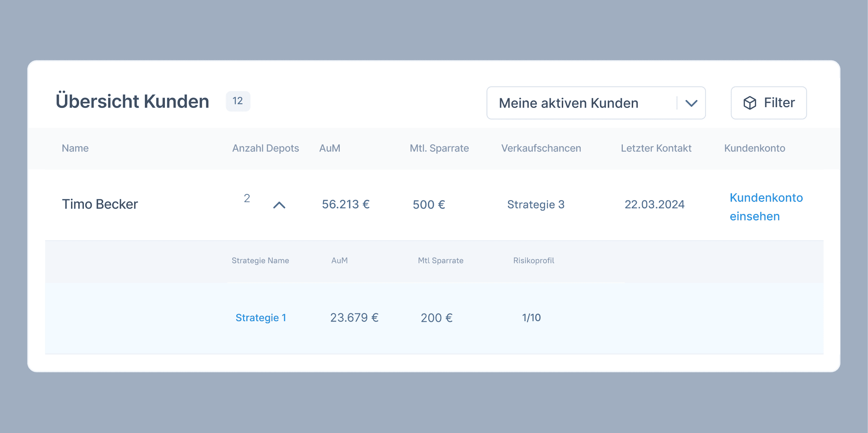Select the Timo Becker name cell
The image size is (868, 433).
(x=100, y=204)
